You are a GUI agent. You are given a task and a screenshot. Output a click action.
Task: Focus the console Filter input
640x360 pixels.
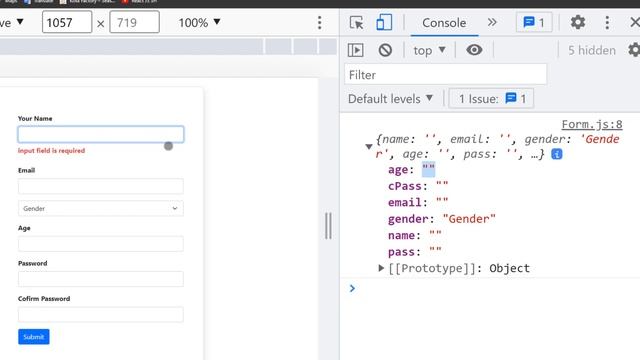pyautogui.click(x=445, y=75)
